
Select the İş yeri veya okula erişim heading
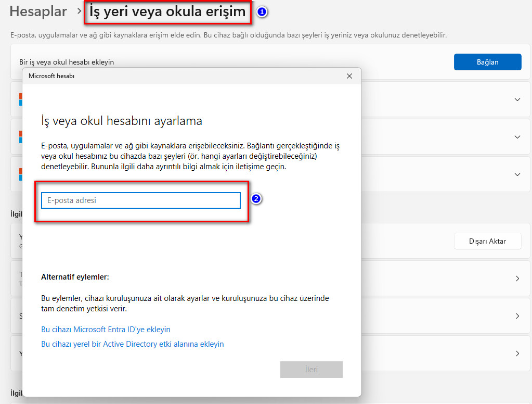click(x=167, y=11)
